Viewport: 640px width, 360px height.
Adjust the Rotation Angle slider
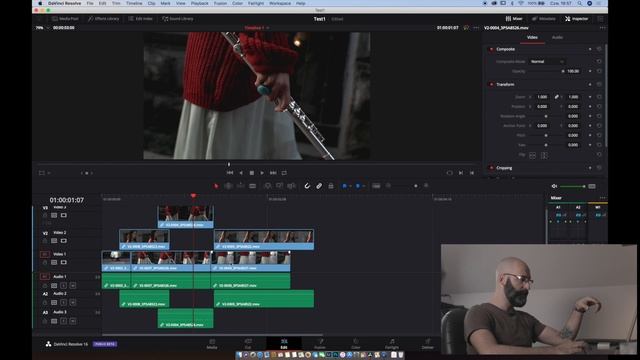coord(546,116)
